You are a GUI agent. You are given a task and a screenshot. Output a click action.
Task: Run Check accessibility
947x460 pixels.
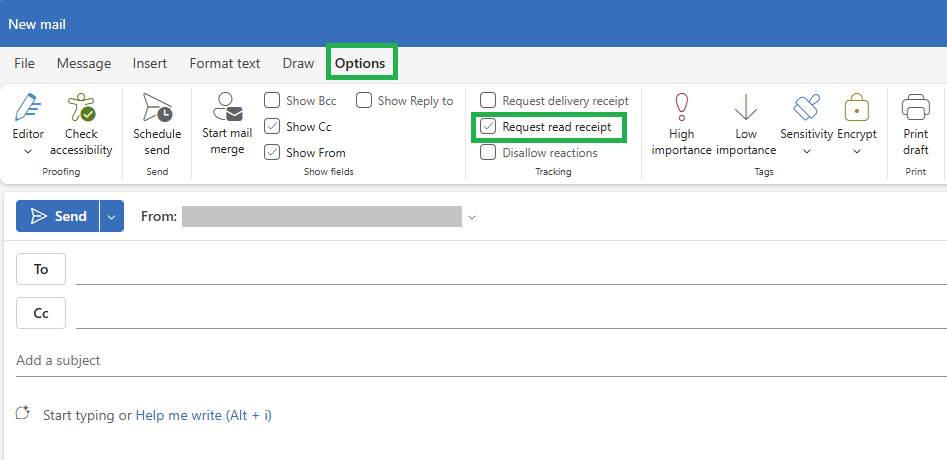click(81, 124)
